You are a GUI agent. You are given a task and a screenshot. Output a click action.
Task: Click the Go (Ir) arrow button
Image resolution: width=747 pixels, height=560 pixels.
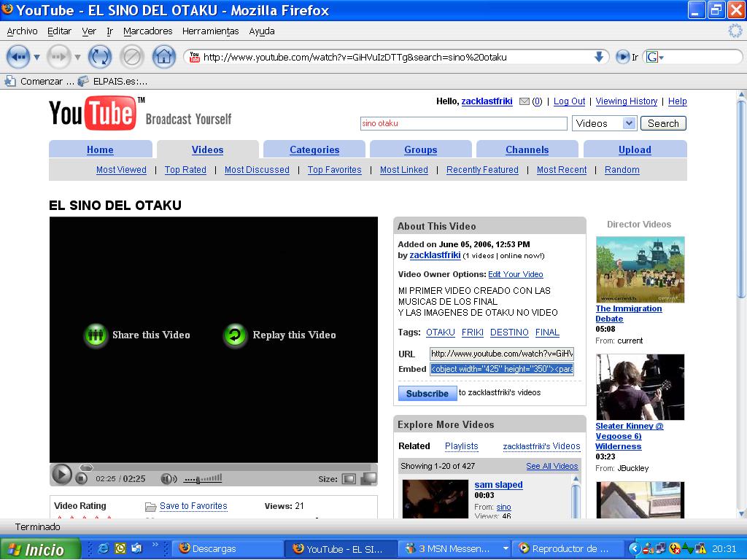pos(622,57)
